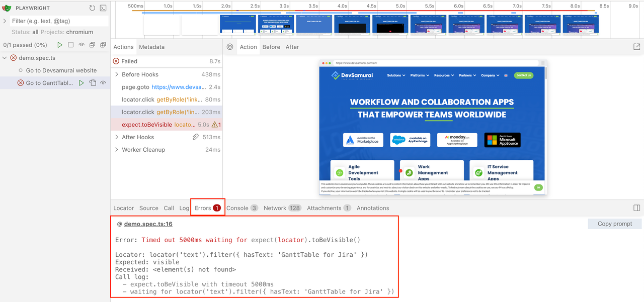Click the Microsoft AppSource badge
Viewport: 644px width, 302px height.
502,140
